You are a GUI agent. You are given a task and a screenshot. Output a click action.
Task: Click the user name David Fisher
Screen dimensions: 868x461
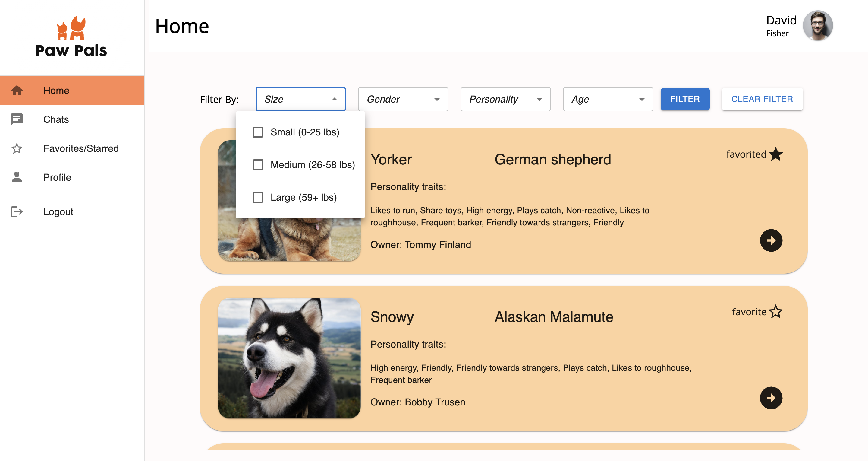tap(782, 26)
